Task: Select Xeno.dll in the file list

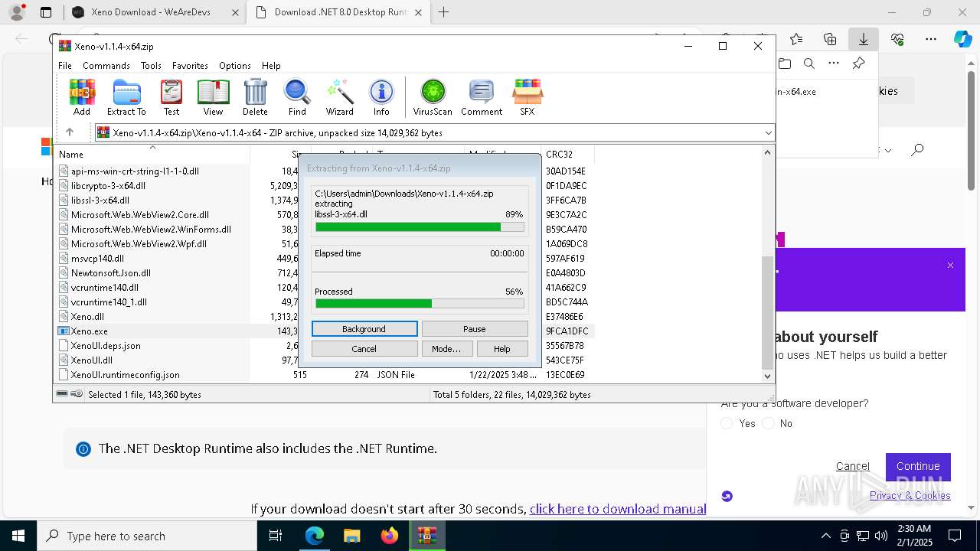Action: (x=87, y=317)
